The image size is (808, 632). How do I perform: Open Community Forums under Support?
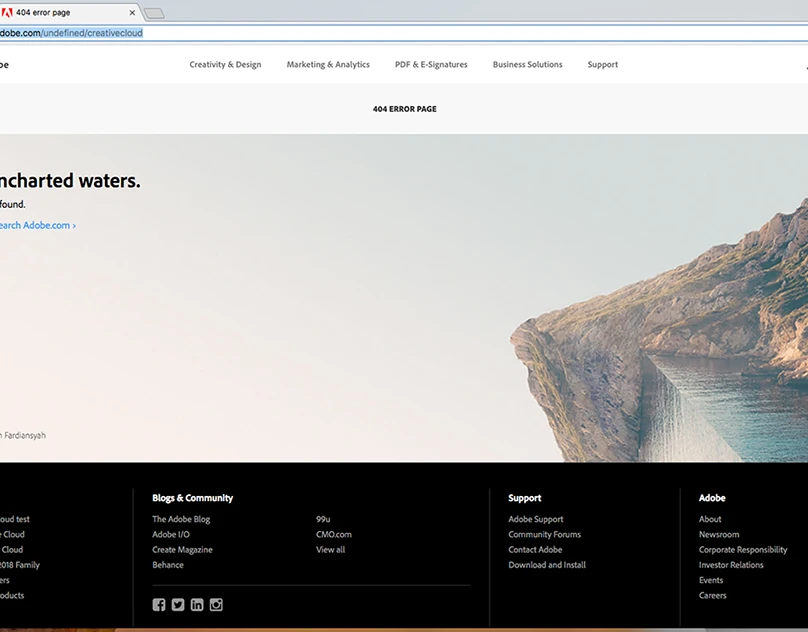click(x=544, y=534)
